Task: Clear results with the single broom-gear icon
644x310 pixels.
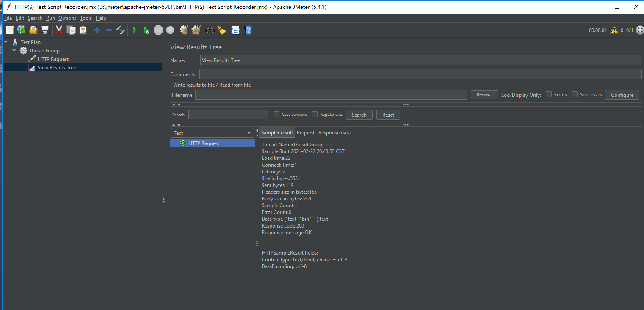Action: click(x=184, y=30)
